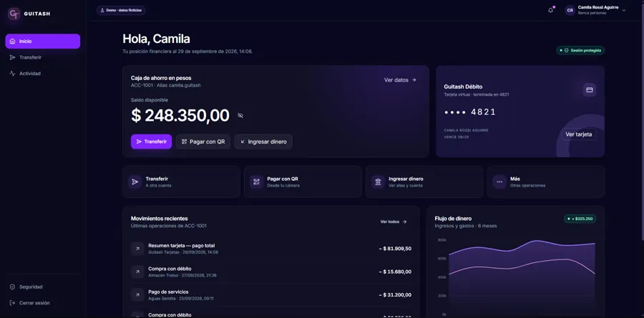Click the CR user avatar
This screenshot has height=318, width=644.
click(570, 10)
